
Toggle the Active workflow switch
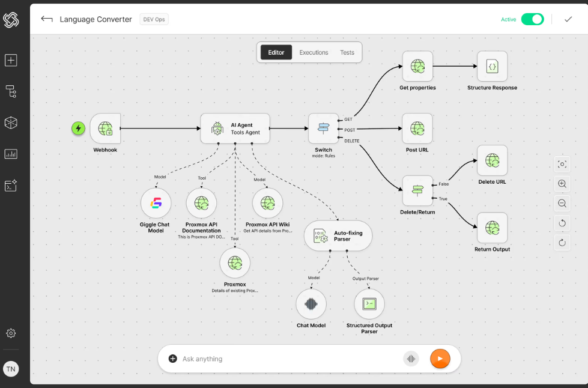pos(533,19)
